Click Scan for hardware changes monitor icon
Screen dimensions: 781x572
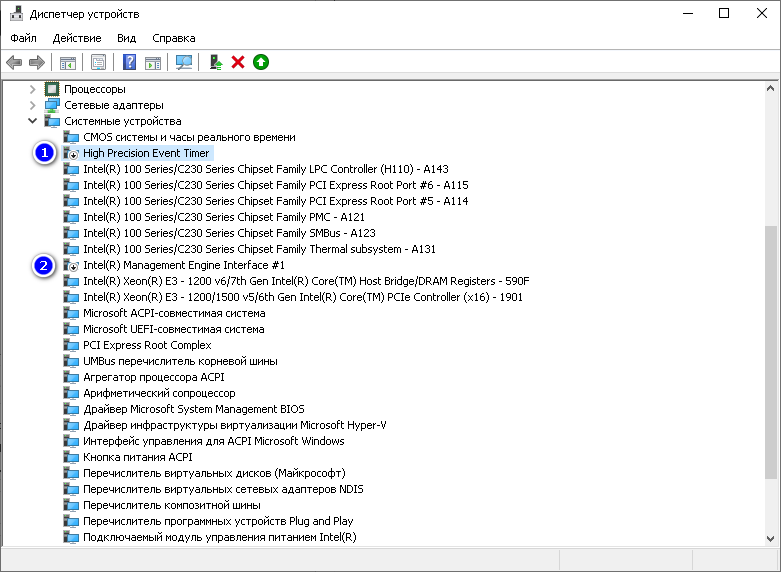point(184,62)
